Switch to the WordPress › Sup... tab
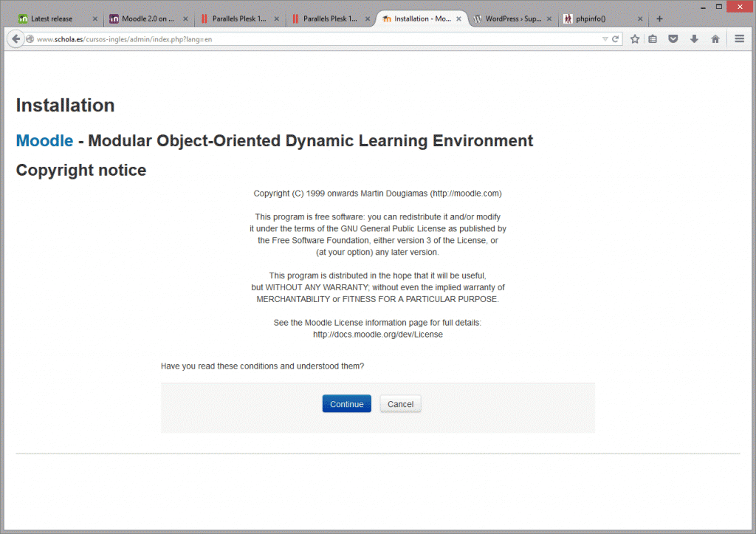 [512, 18]
